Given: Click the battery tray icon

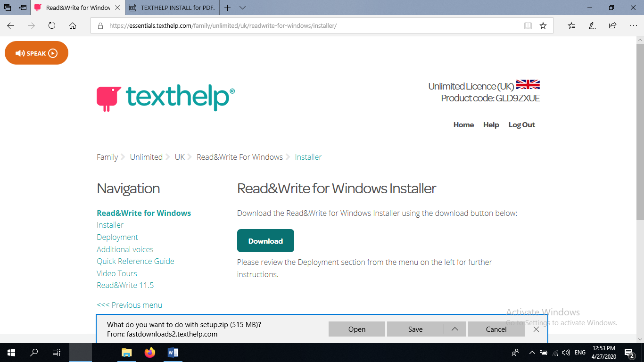Looking at the screenshot, I should coord(544,353).
